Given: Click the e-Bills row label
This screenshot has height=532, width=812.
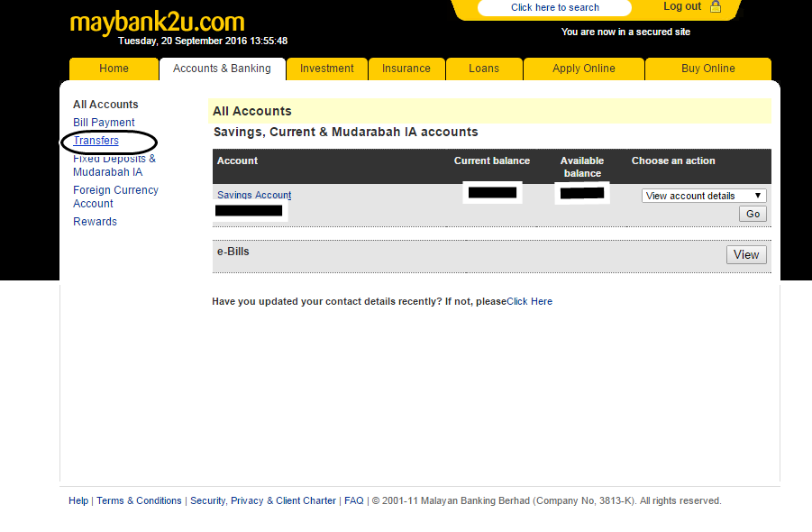Looking at the screenshot, I should [233, 252].
